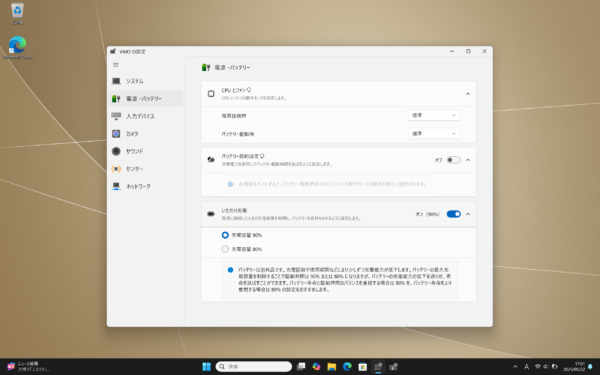600x375 pixels.
Task: Click the 電源接続時 label
Action: (234, 116)
